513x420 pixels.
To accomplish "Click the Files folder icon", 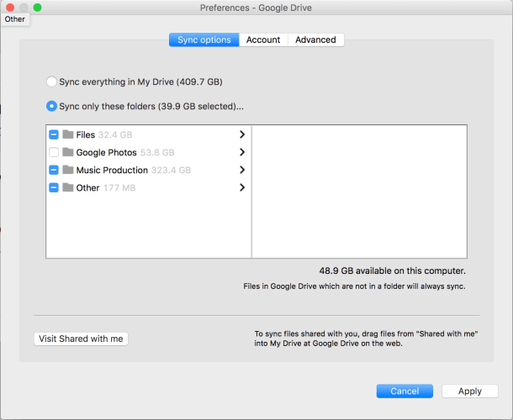I will pyautogui.click(x=68, y=134).
